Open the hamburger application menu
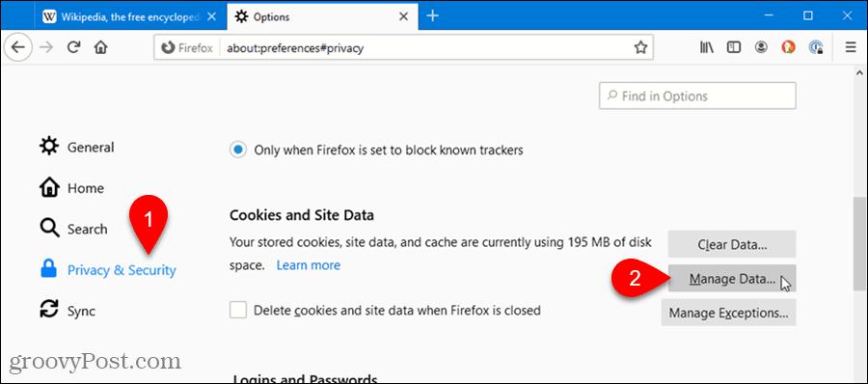The image size is (868, 384). click(851, 48)
